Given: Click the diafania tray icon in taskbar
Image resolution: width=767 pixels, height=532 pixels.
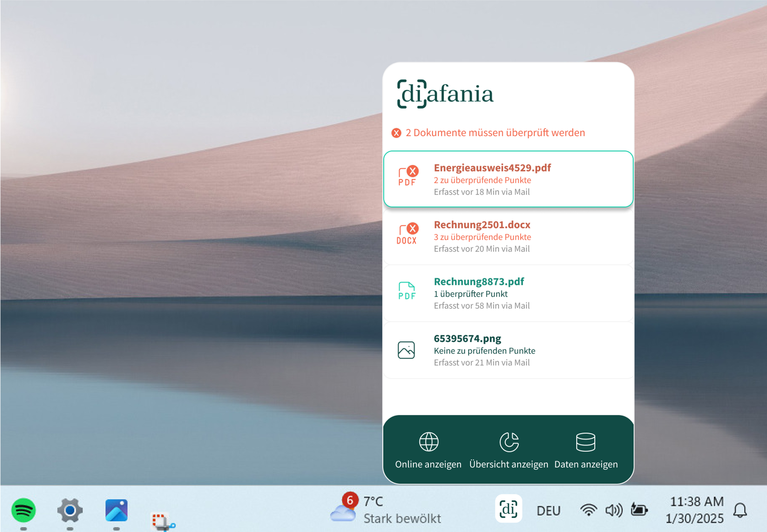Looking at the screenshot, I should click(x=508, y=509).
